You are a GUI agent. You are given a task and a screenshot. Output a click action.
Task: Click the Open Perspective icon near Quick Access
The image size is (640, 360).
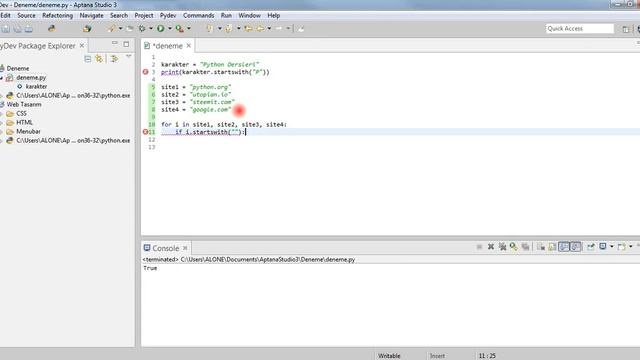click(x=625, y=29)
